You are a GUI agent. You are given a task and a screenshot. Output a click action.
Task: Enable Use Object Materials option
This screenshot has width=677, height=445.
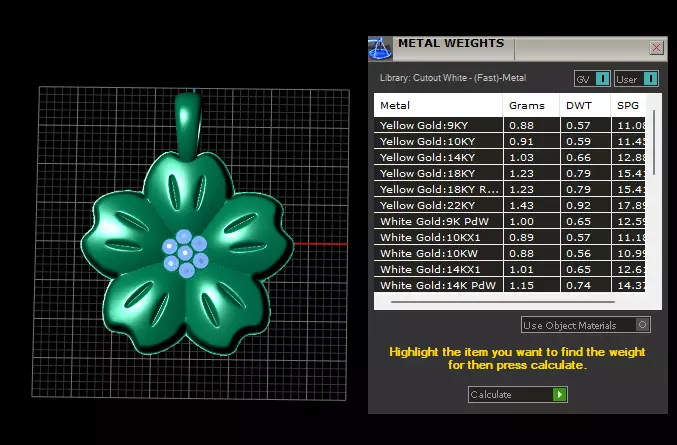point(585,325)
